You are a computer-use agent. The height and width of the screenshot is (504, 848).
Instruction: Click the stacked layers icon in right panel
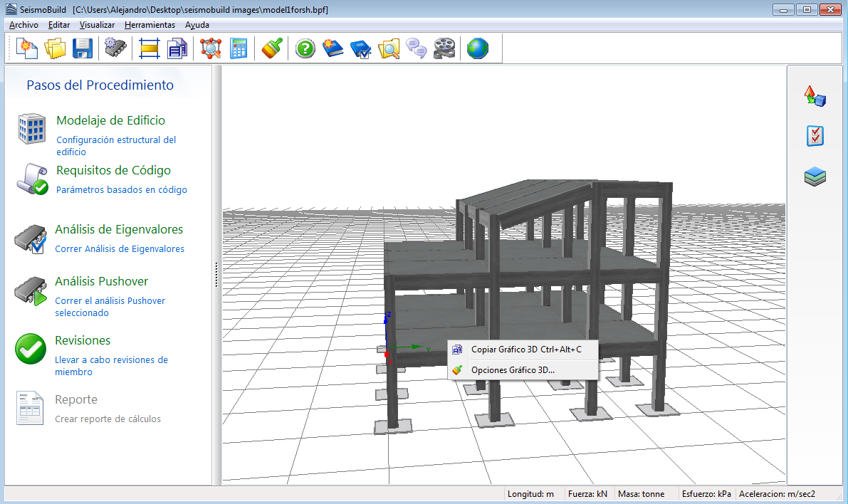click(815, 177)
